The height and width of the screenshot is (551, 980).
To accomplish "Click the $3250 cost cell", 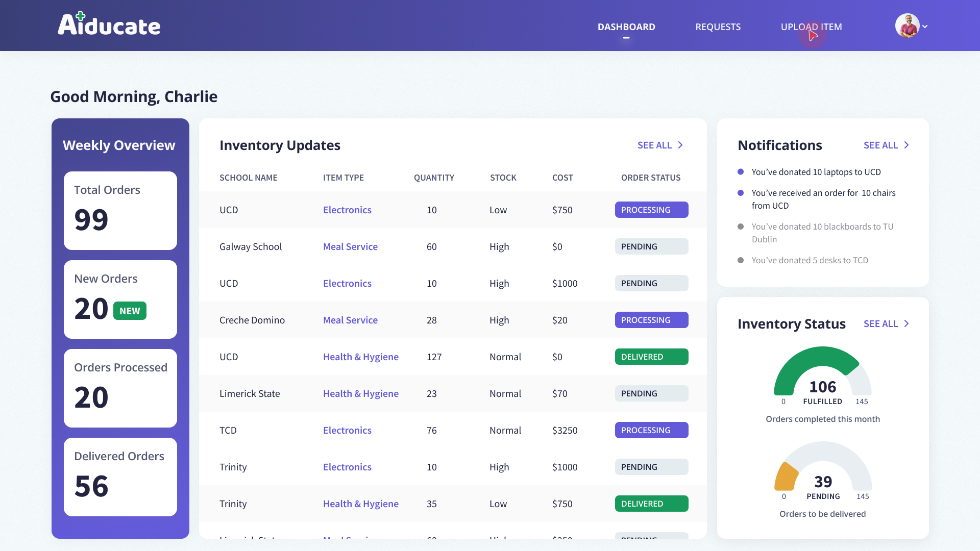I will [565, 430].
